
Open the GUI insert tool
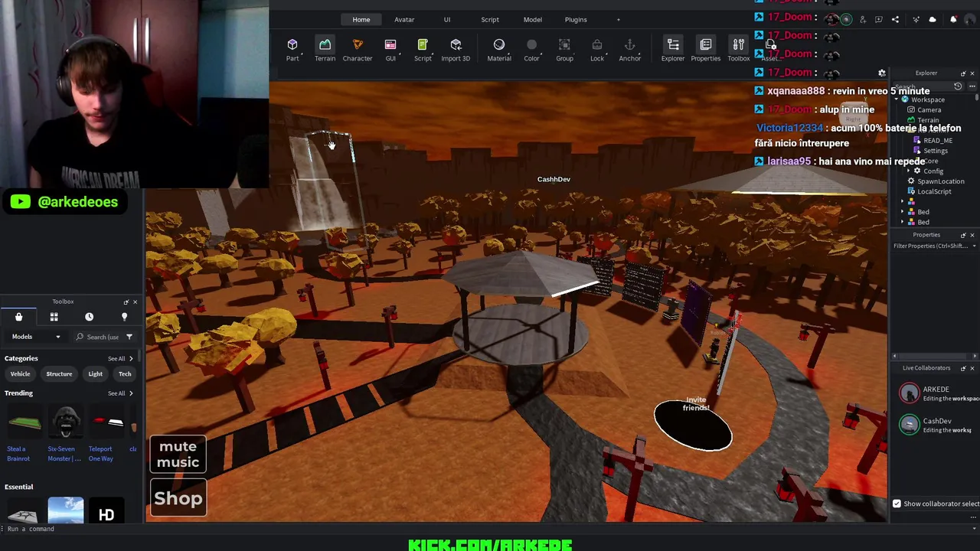[x=390, y=49]
